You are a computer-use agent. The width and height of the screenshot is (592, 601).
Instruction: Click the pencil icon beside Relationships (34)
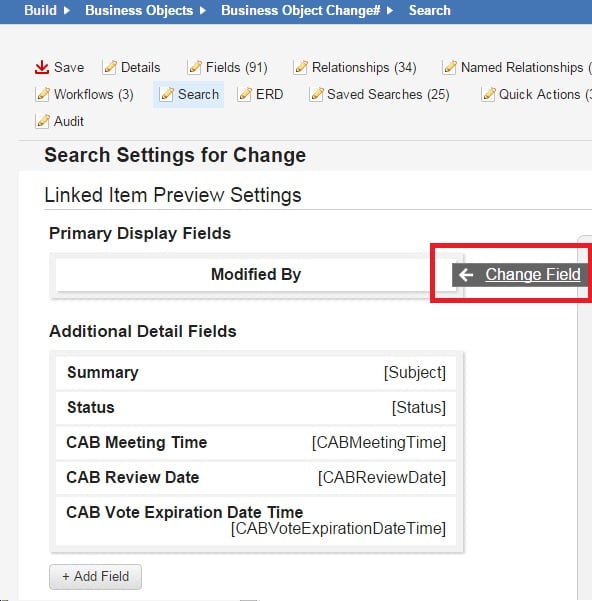point(300,67)
